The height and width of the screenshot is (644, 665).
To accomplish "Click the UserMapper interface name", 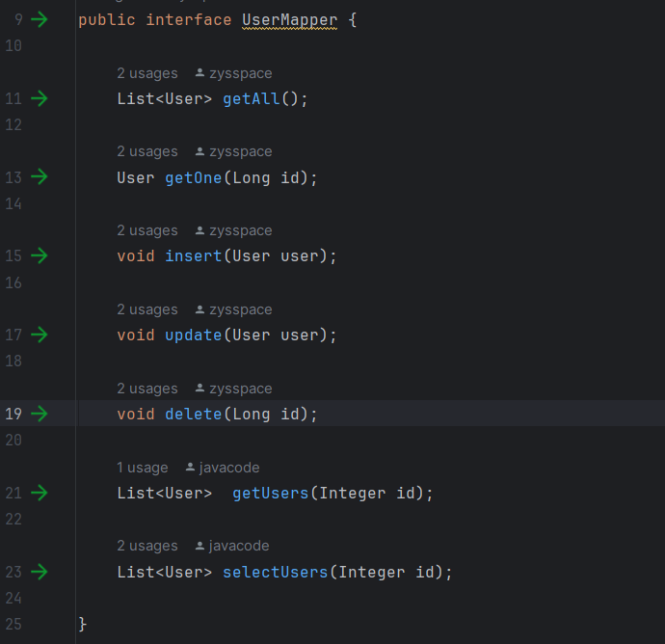I will click(290, 20).
